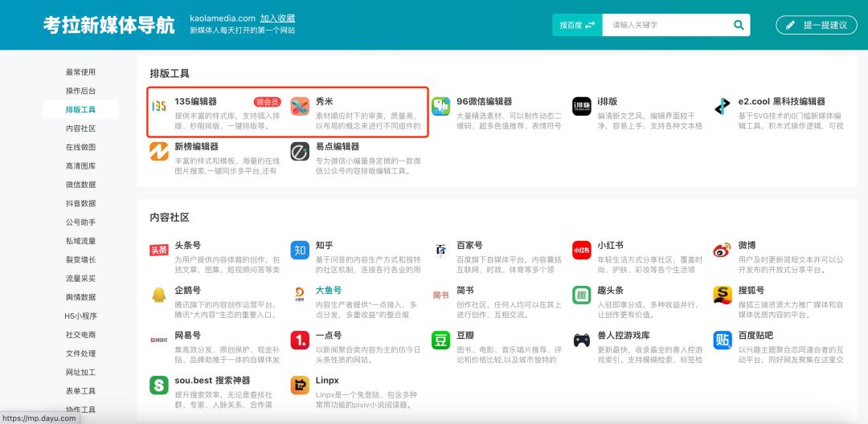Select 排版工具 in the sidebar
This screenshot has width=868, height=424.
tap(81, 109)
